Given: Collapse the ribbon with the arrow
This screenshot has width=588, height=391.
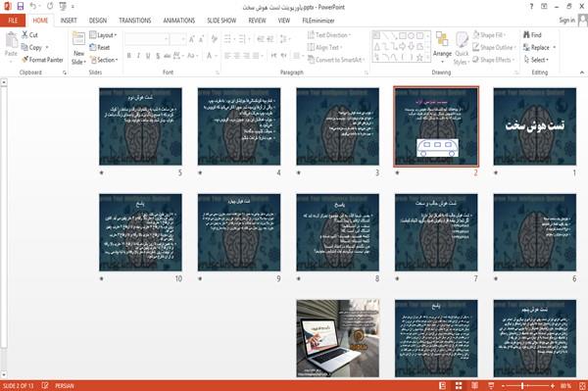Looking at the screenshot, I should (581, 73).
